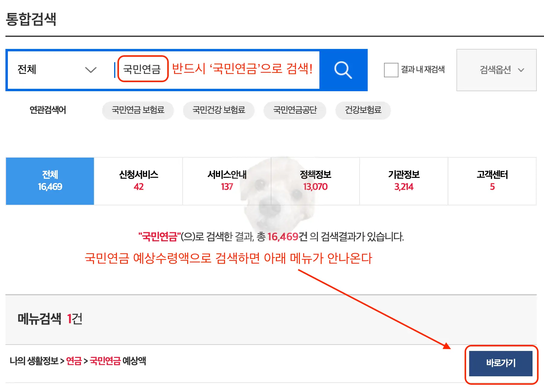Open the 기관정보 results tab
544x392 pixels.
[x=403, y=180]
